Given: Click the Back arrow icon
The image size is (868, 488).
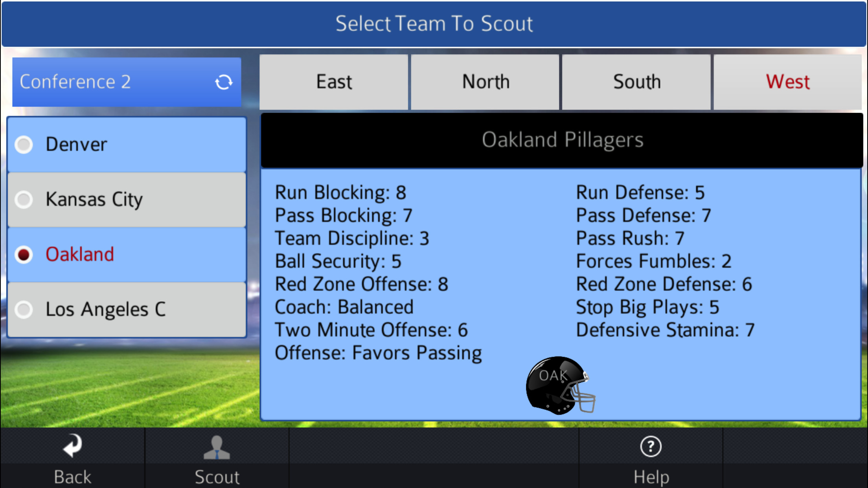Looking at the screenshot, I should click(x=72, y=446).
